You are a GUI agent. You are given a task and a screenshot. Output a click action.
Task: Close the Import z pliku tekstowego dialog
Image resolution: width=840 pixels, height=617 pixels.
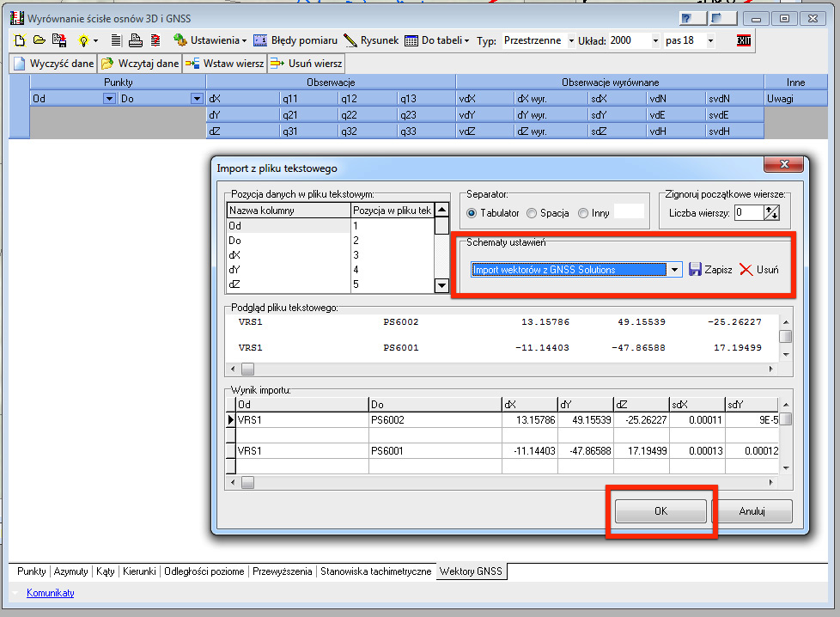tap(784, 164)
